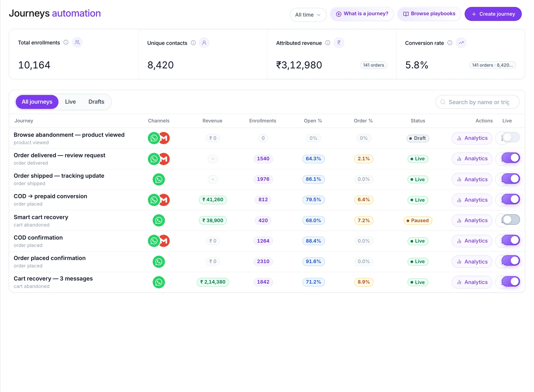Click the 8.9% order rate badge

pyautogui.click(x=364, y=282)
